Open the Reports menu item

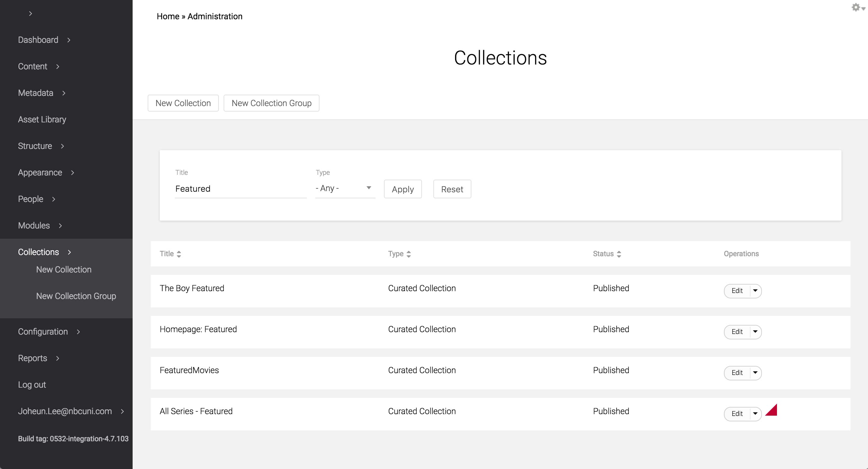32,358
